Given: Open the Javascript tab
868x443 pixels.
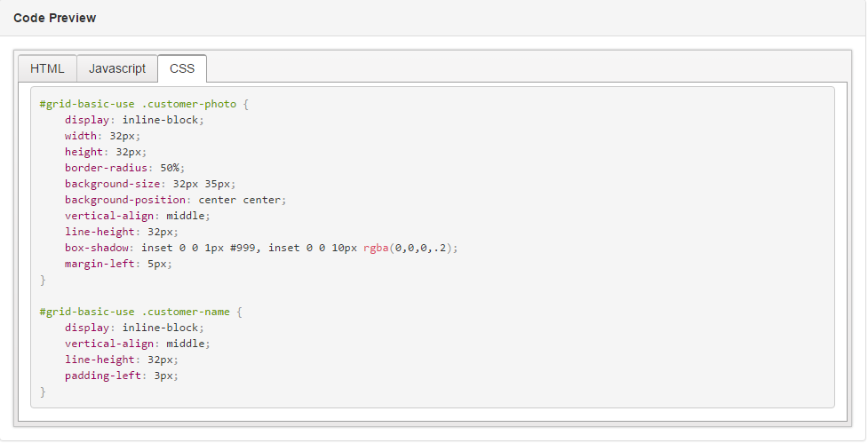Looking at the screenshot, I should pos(117,68).
